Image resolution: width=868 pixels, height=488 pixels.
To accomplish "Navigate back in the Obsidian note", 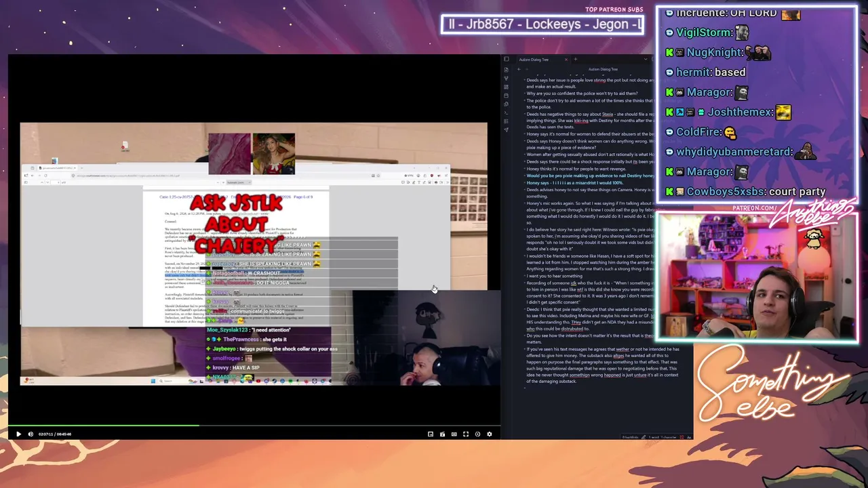I will point(519,69).
